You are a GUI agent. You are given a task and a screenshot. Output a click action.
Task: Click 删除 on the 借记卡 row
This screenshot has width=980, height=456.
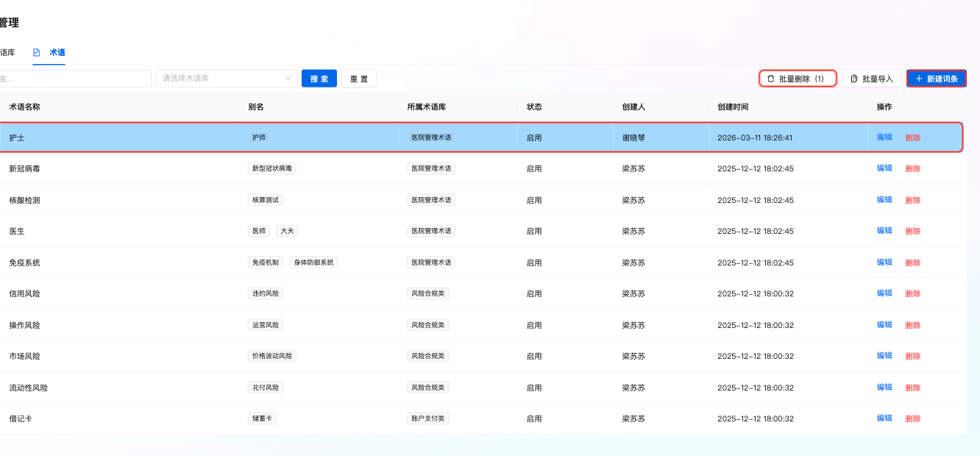(x=913, y=418)
